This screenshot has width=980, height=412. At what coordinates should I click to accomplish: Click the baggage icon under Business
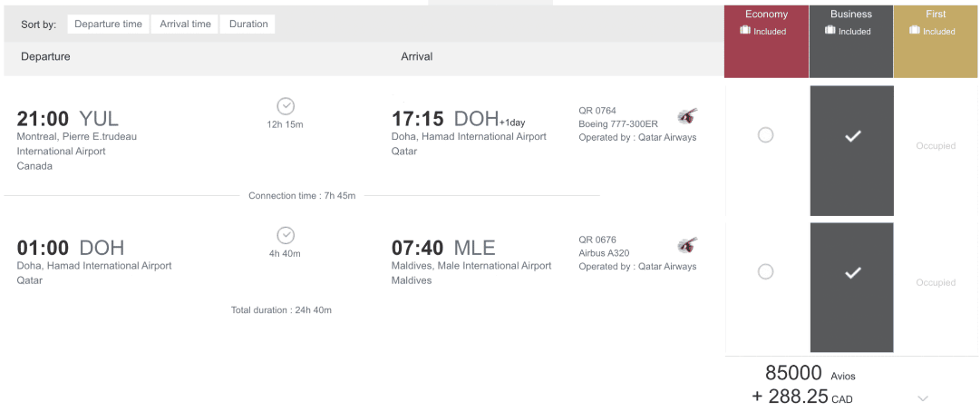[x=830, y=31]
